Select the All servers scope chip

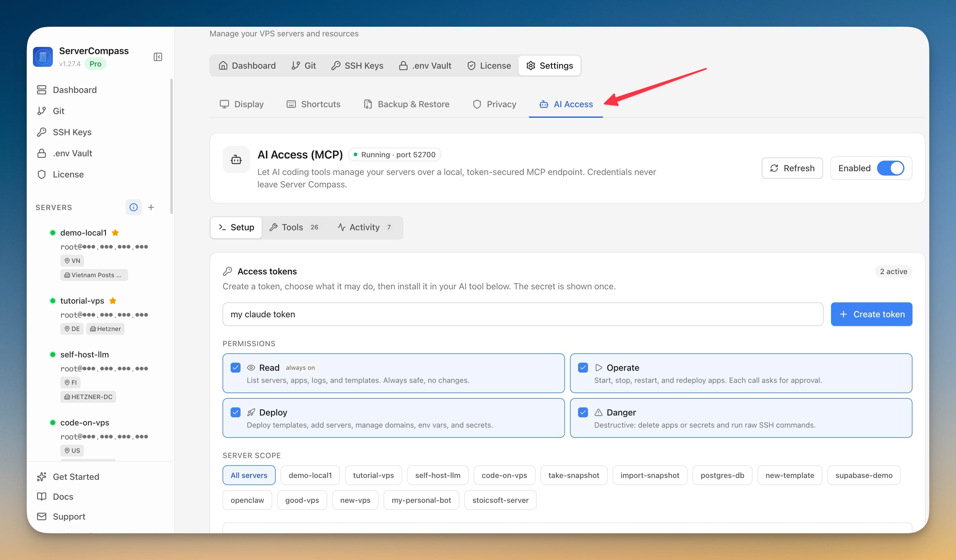pyautogui.click(x=249, y=475)
